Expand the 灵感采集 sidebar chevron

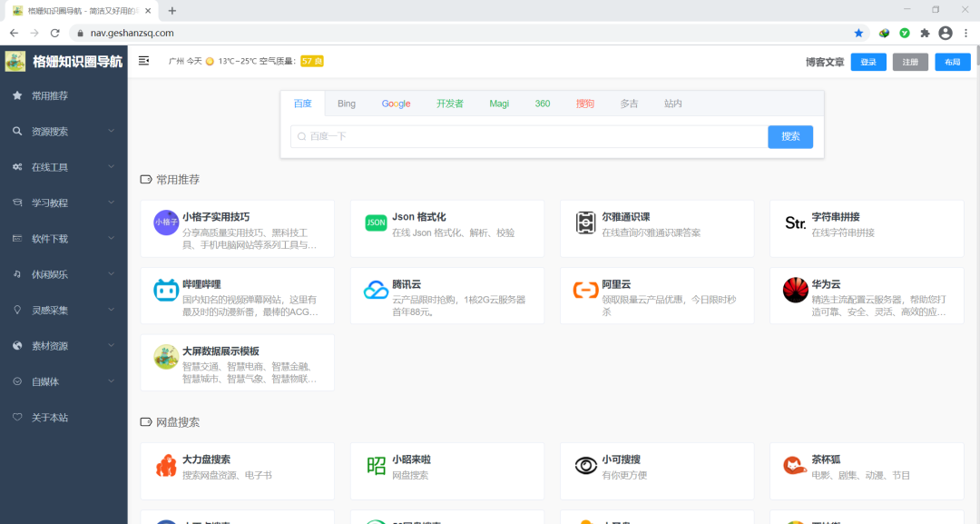click(112, 309)
